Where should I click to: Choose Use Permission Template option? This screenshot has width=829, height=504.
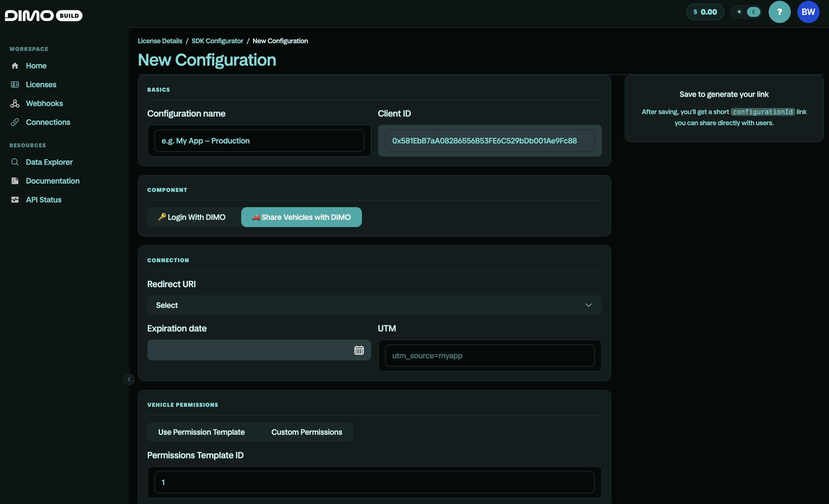pyautogui.click(x=201, y=432)
